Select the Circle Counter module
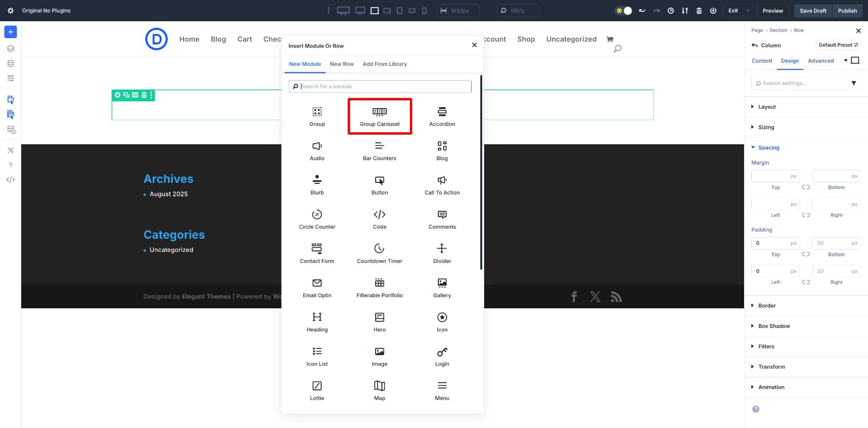The image size is (868, 428). [x=317, y=219]
